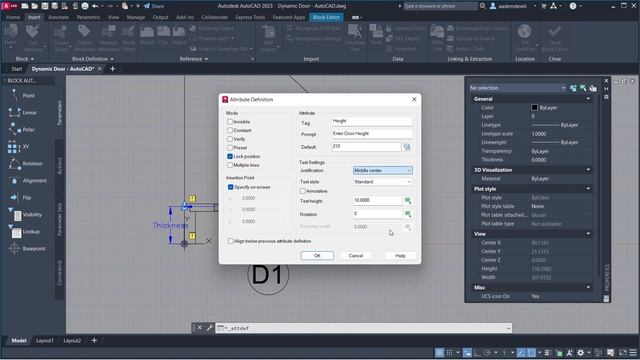The width and height of the screenshot is (640, 360).
Task: Click command line customize wrench icon
Action: [x=210, y=328]
